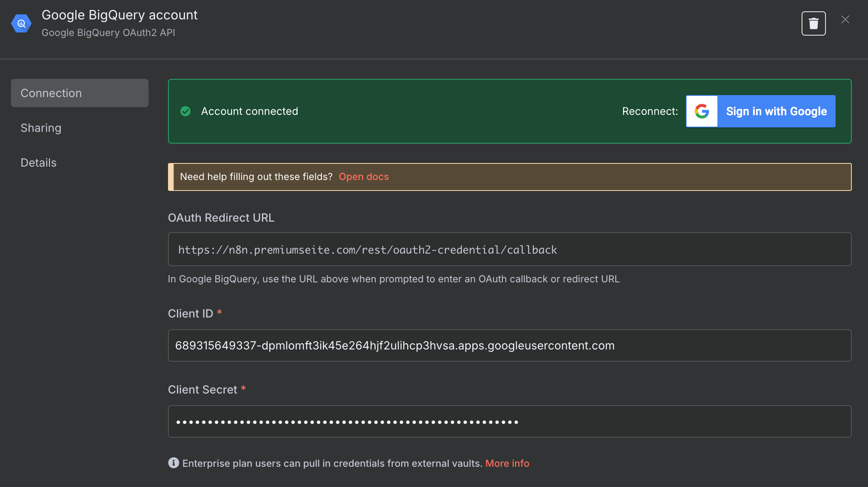
Task: Click the OAuth Redirect URL field
Action: point(510,249)
